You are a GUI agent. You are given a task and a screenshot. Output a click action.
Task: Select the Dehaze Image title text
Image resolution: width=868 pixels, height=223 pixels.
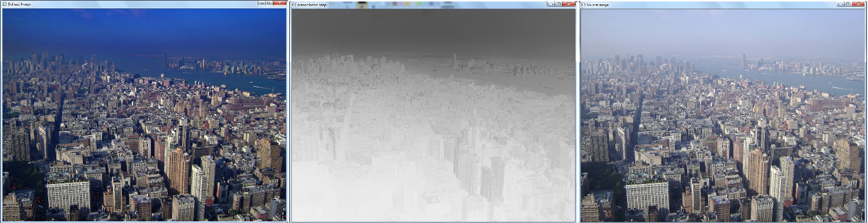click(x=19, y=4)
